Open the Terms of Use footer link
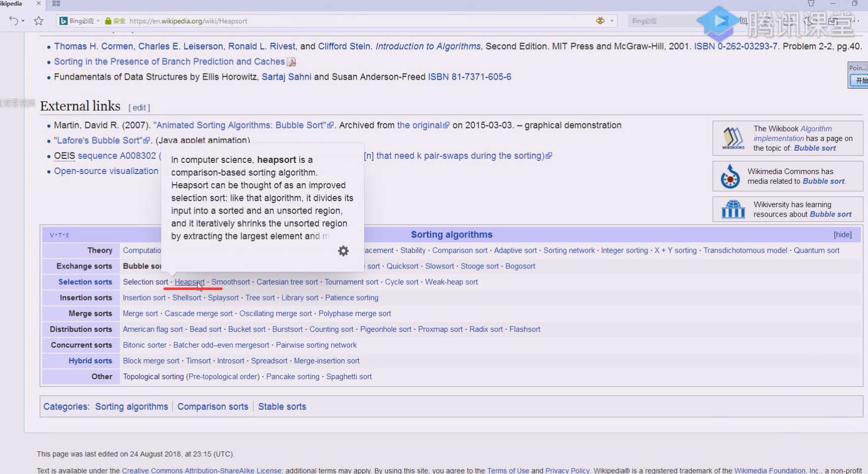This screenshot has height=474, width=868. coord(508,470)
